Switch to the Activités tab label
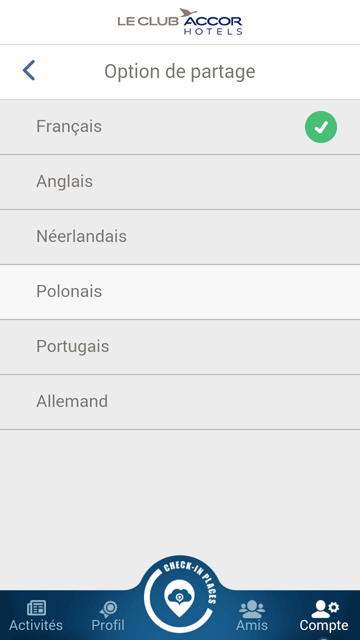 (x=36, y=625)
